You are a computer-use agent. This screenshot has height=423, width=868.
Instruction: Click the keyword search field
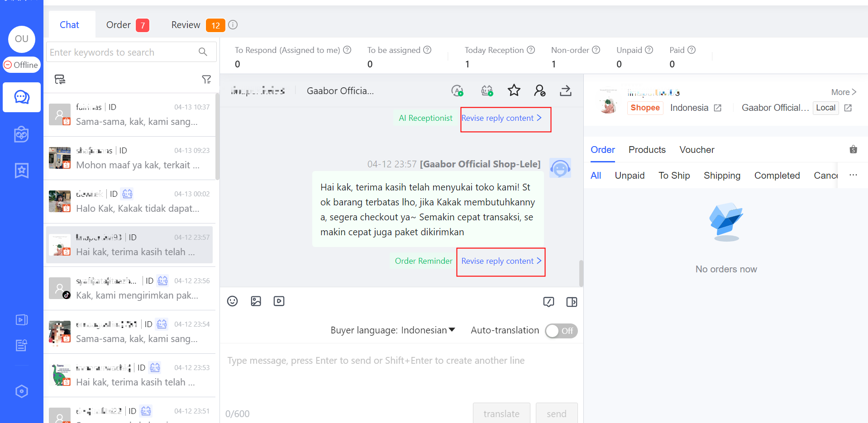coord(122,52)
